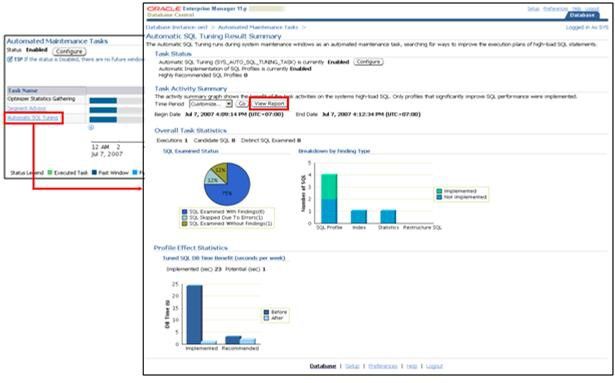Click the small round icon below the task bars
The height and width of the screenshot is (383, 615).
pyautogui.click(x=91, y=128)
